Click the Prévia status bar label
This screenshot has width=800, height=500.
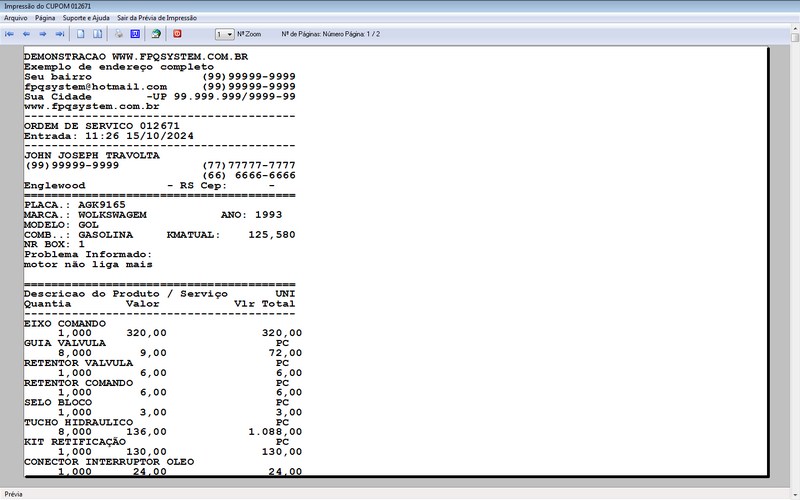coord(14,494)
